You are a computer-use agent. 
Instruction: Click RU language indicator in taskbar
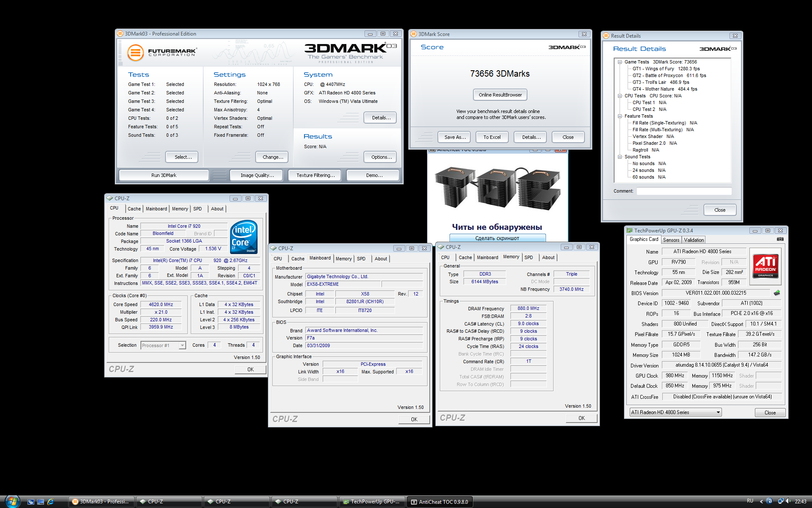coord(750,501)
